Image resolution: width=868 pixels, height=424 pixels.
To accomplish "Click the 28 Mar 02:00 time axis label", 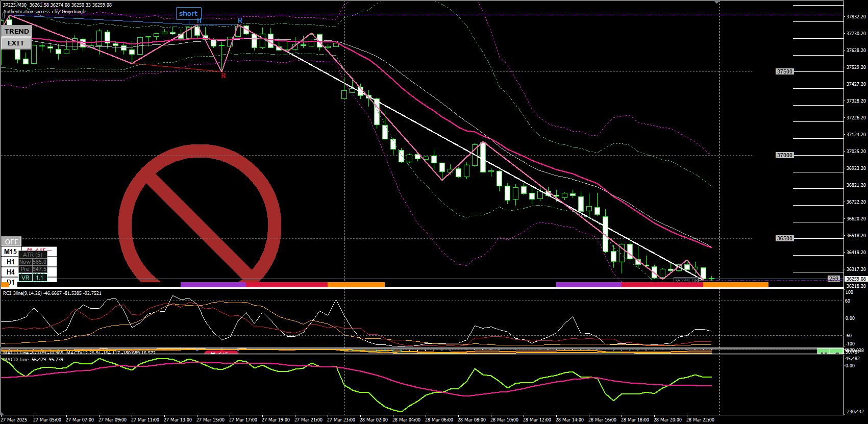I will tap(374, 420).
